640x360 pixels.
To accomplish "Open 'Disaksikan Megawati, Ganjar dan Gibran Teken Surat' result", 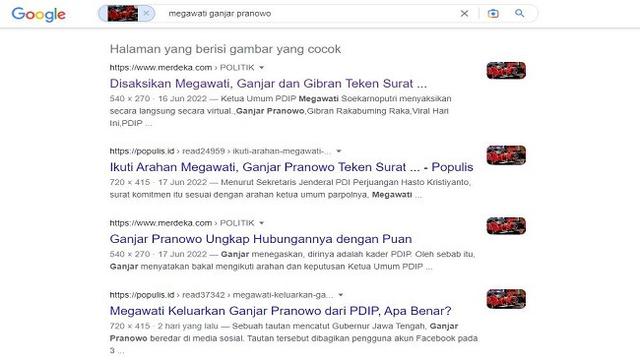I will [268, 84].
